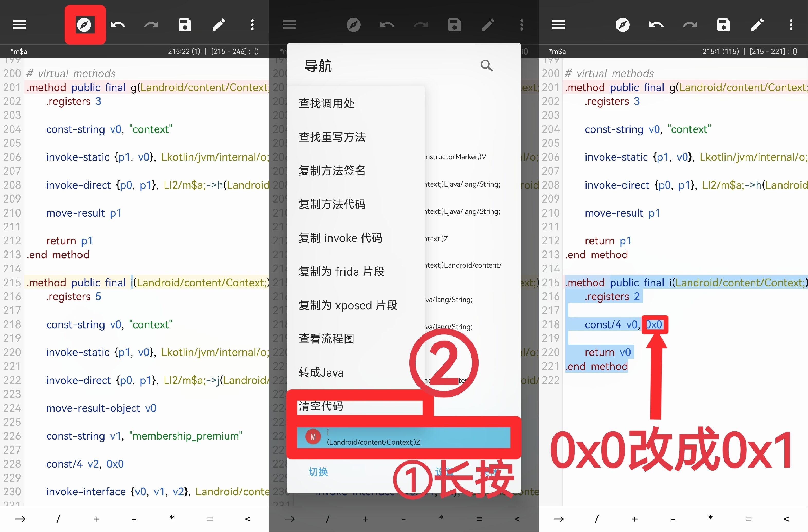Place cursor on "move-result-object v0" in left panel

point(101,408)
